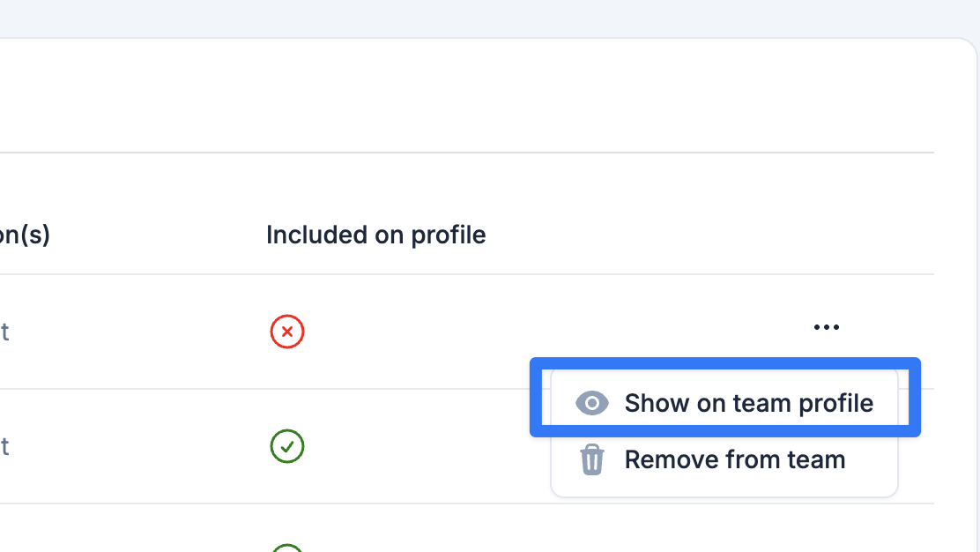Click the word "Included" in the column header
The image size is (980, 552).
point(316,235)
